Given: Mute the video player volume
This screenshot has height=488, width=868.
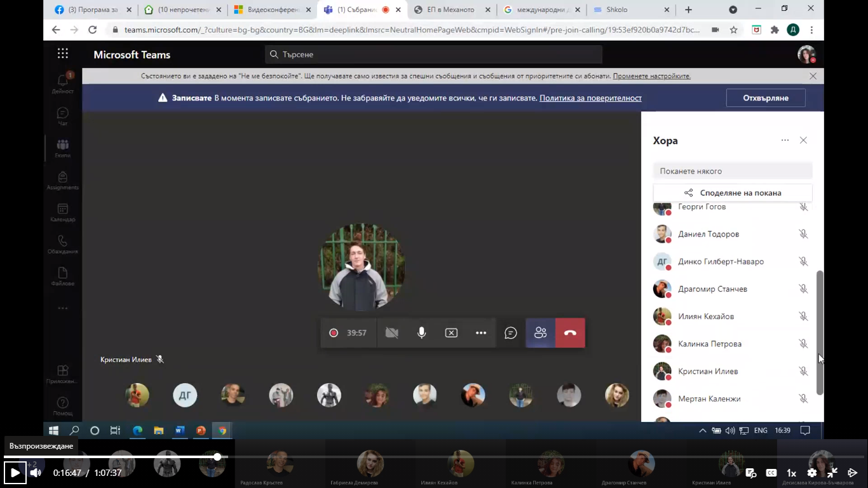Looking at the screenshot, I should pyautogui.click(x=36, y=473).
